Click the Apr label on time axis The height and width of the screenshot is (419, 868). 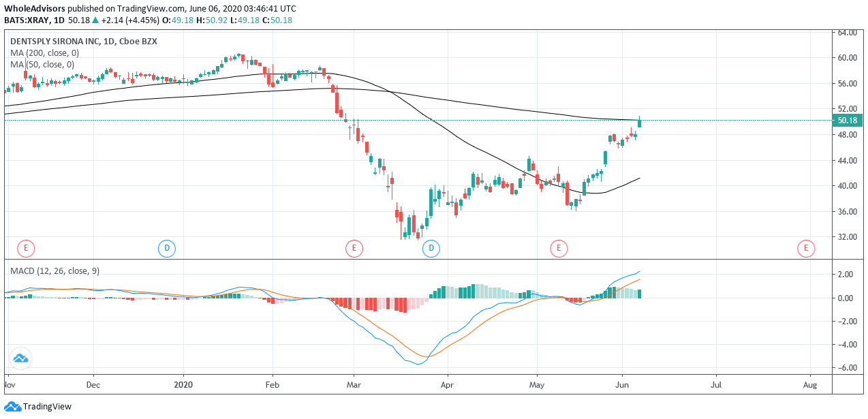click(x=448, y=384)
